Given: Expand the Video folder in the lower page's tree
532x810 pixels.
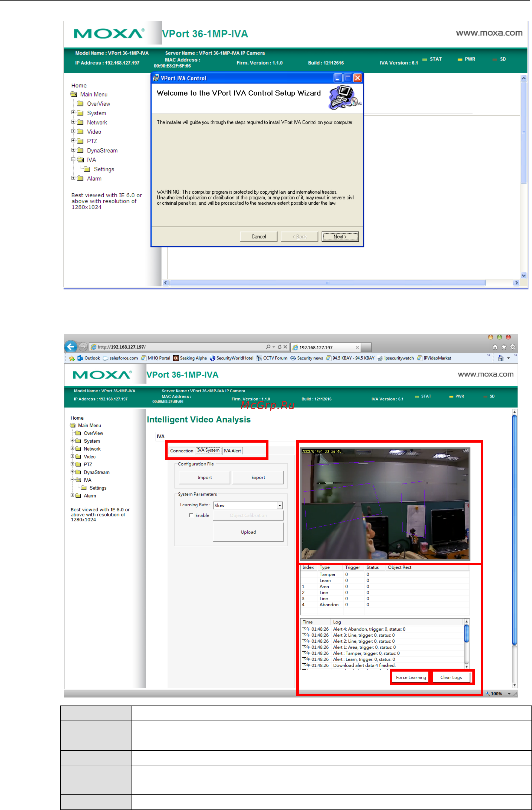Looking at the screenshot, I should click(72, 456).
